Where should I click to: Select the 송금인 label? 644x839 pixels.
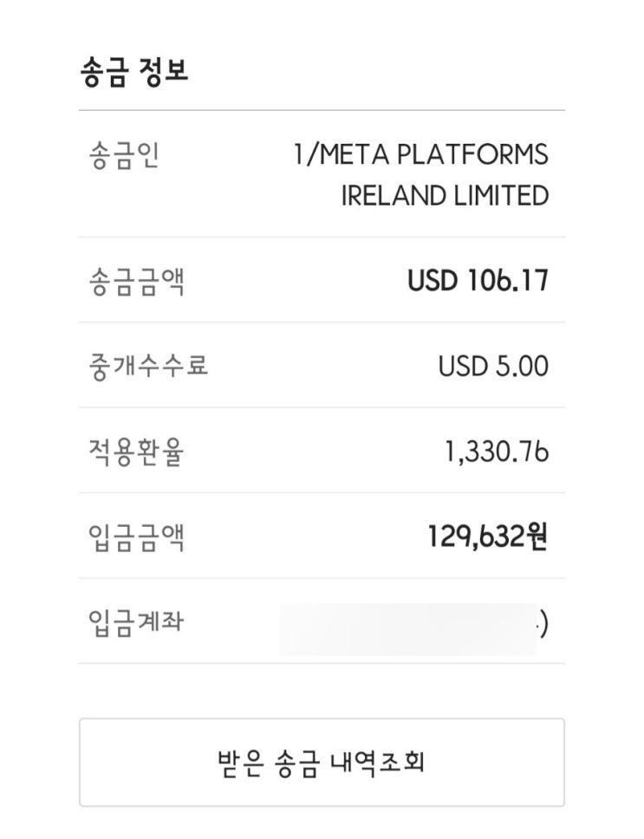click(x=124, y=157)
